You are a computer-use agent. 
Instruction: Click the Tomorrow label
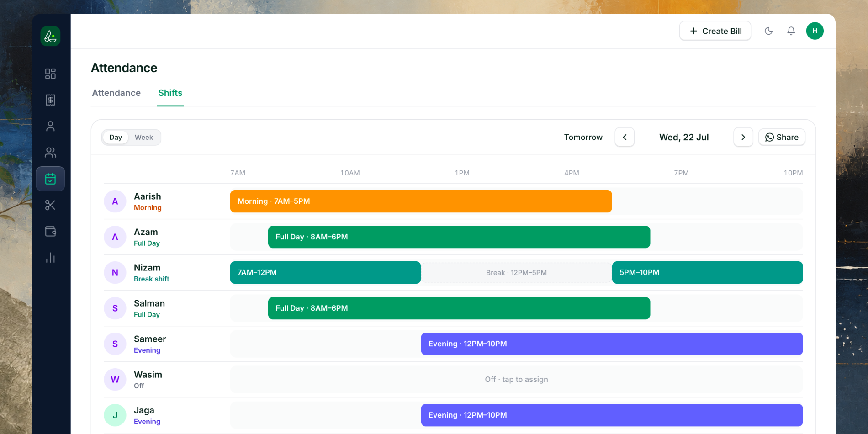[583, 137]
